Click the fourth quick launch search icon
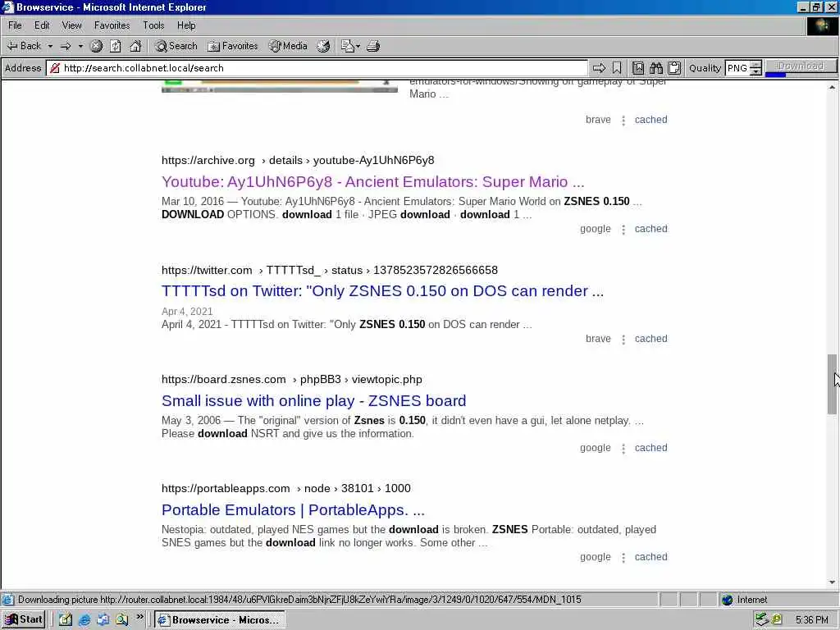The width and height of the screenshot is (840, 630). tap(121, 620)
